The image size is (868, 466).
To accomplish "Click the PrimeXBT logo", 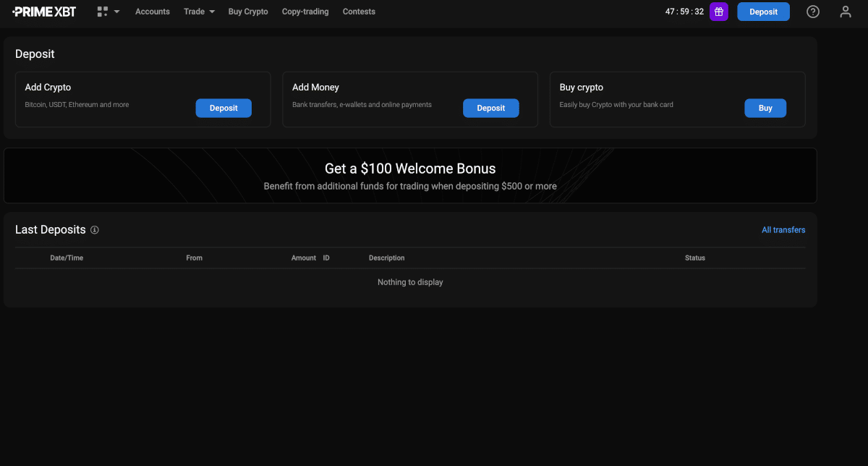I will pyautogui.click(x=44, y=12).
